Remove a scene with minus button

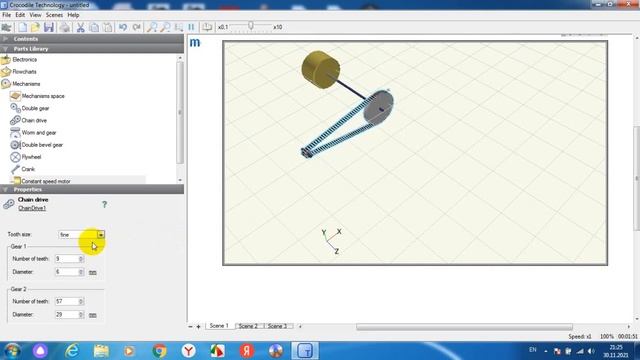click(x=190, y=327)
